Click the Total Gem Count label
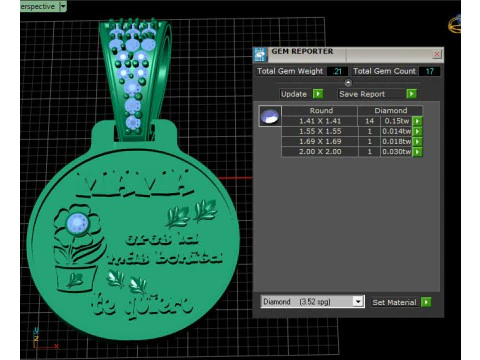The width and height of the screenshot is (480, 360). (x=384, y=71)
